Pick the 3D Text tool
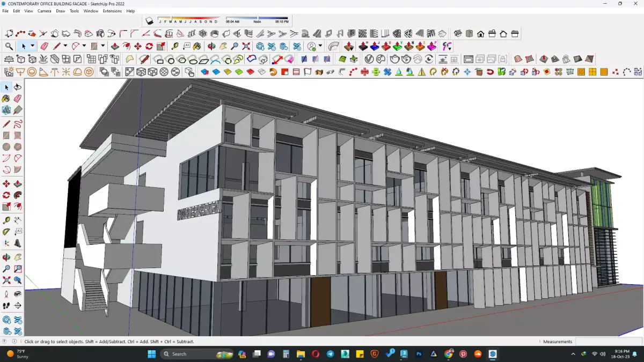Image resolution: width=644 pixels, height=362 pixels. pos(18,243)
